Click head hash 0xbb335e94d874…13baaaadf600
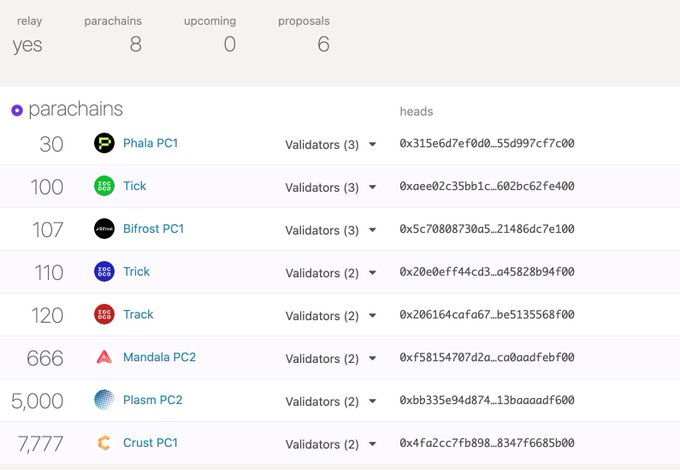This screenshot has height=470, width=680. (487, 400)
